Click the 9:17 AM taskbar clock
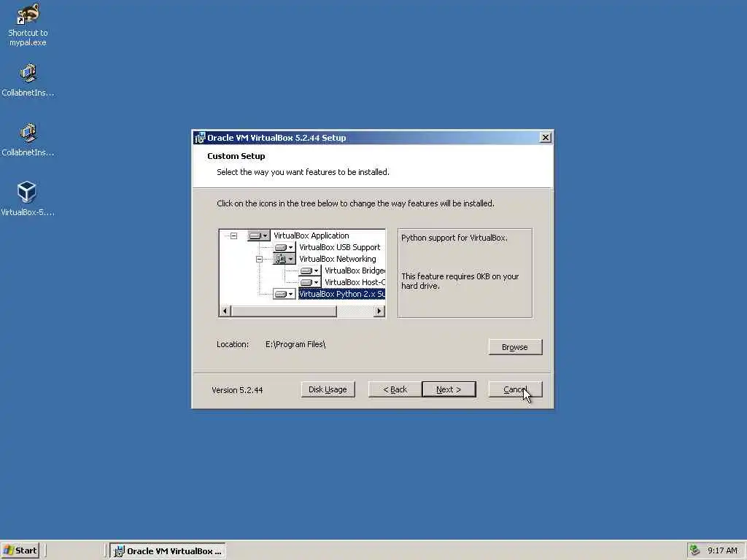Screen dimensions: 747x560 [x=722, y=551]
